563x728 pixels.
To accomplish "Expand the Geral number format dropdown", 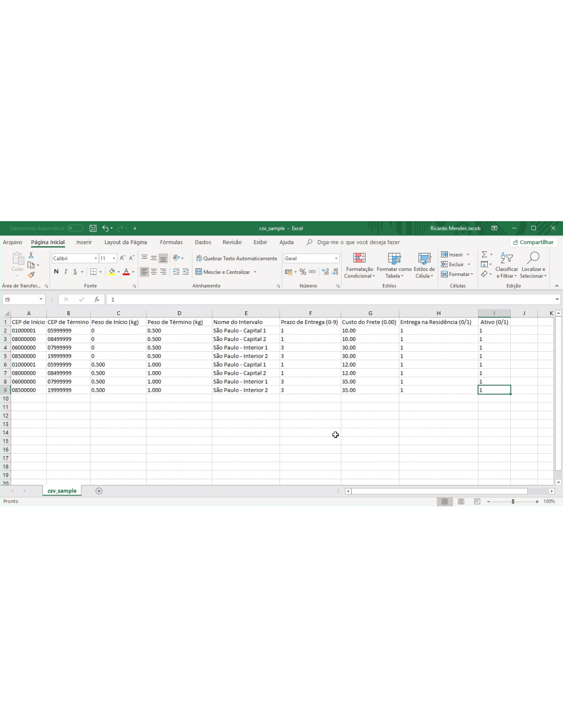I will (x=336, y=259).
